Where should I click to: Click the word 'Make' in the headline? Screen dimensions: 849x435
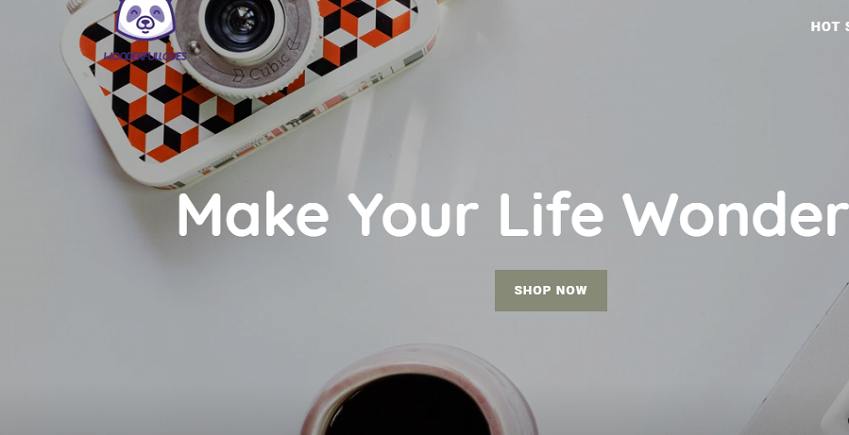[x=253, y=215]
